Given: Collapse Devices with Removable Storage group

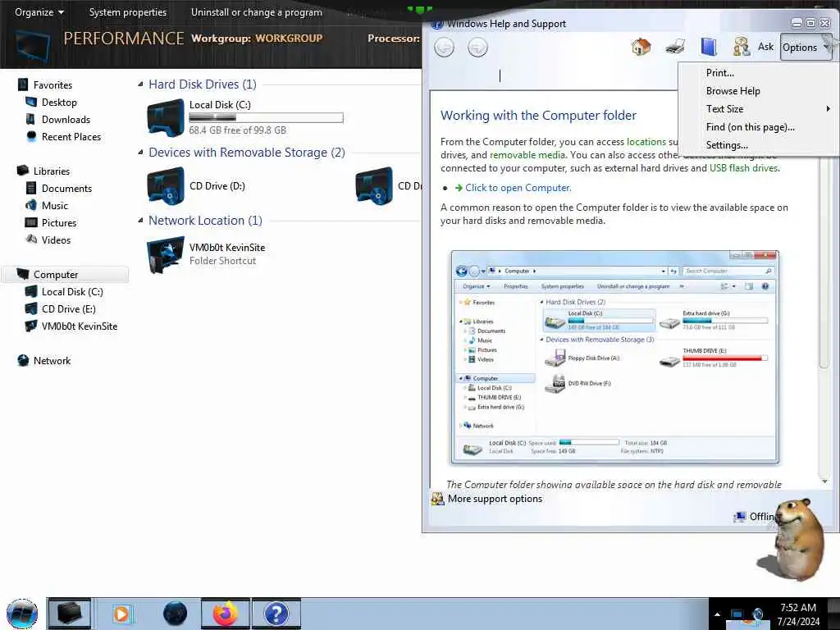Looking at the screenshot, I should click(140, 152).
